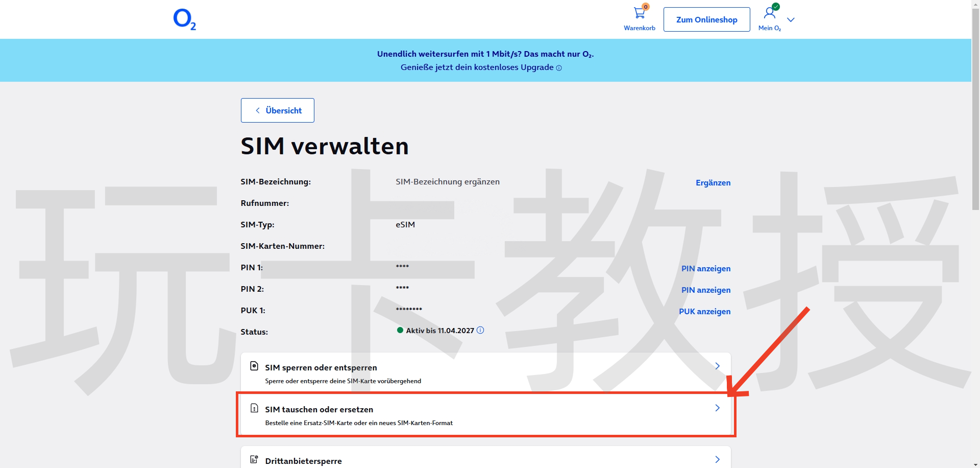Image resolution: width=980 pixels, height=468 pixels.
Task: Expand the SIM tauschen oder ersetzen chevron
Action: tap(717, 408)
